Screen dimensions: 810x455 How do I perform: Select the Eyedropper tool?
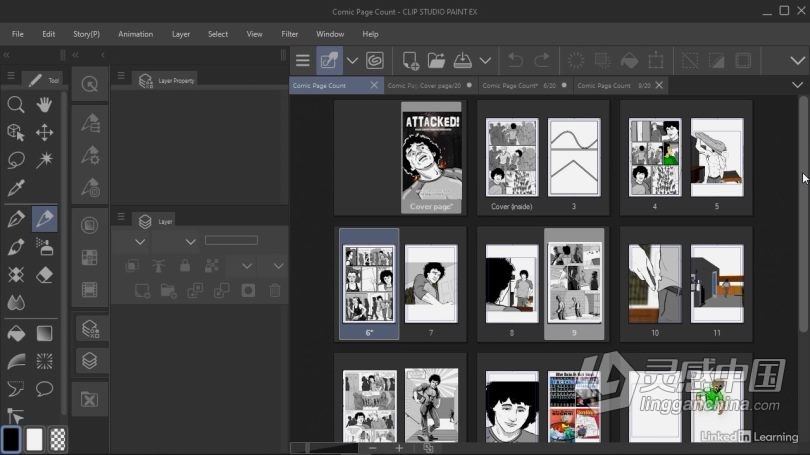15,188
